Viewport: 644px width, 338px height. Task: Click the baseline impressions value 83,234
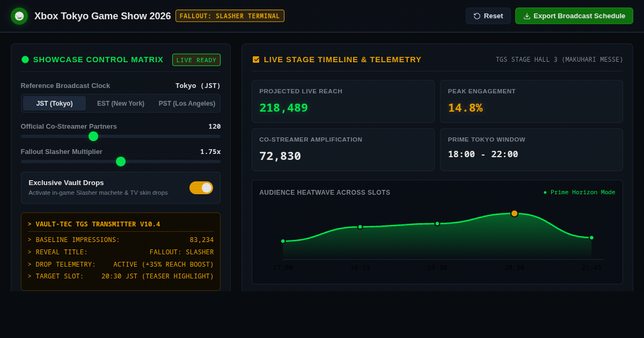click(202, 240)
